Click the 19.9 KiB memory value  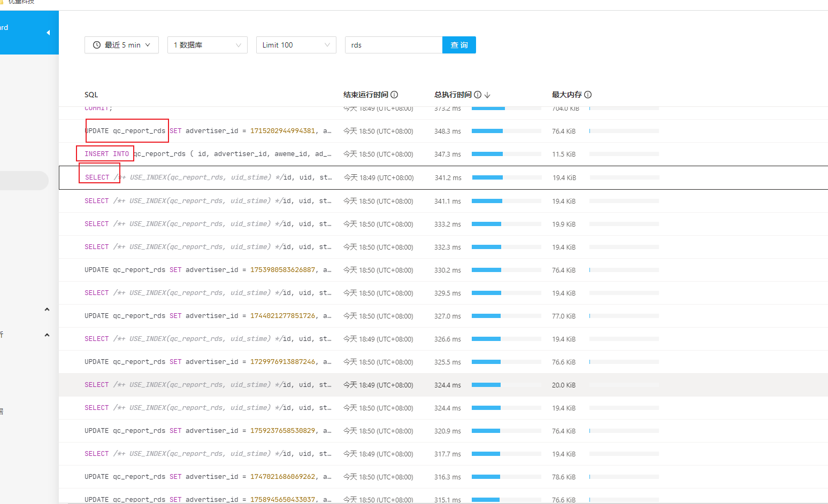[x=564, y=224]
